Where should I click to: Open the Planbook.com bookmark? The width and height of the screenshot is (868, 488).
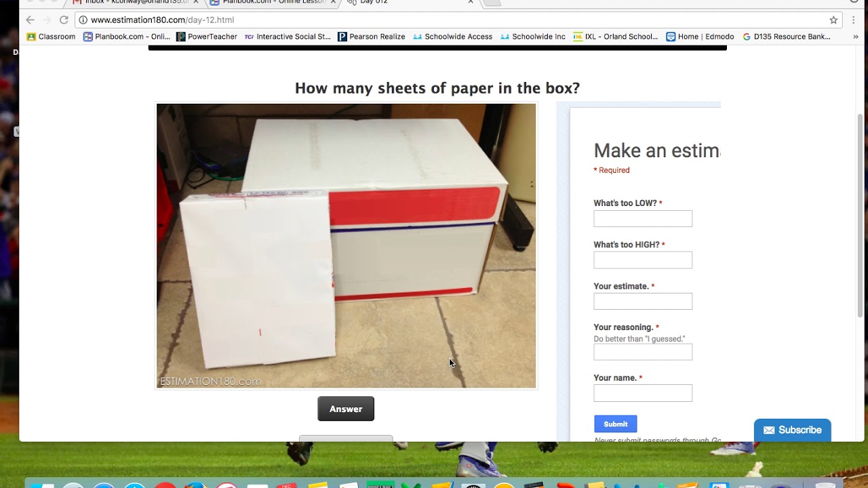pos(127,37)
